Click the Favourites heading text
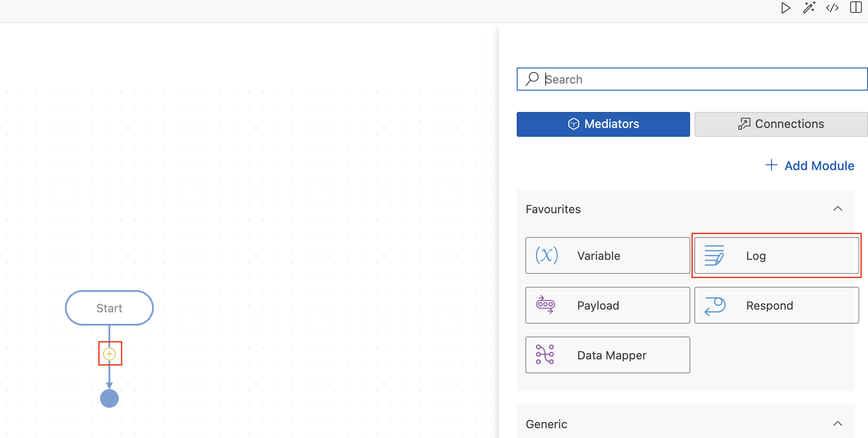The image size is (868, 438). [553, 209]
